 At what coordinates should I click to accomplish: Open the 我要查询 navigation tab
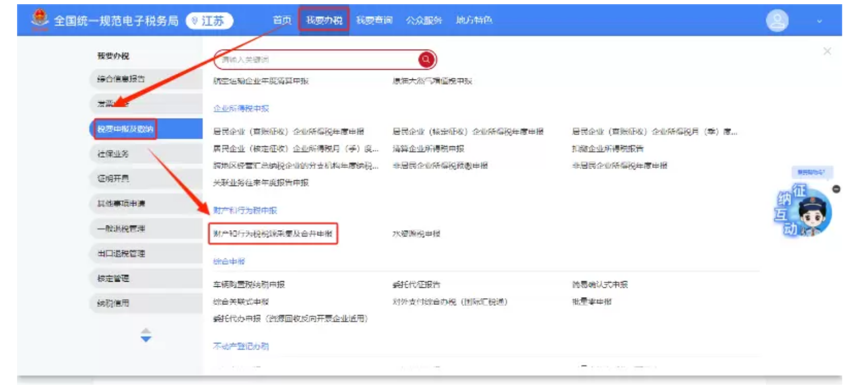click(x=374, y=20)
